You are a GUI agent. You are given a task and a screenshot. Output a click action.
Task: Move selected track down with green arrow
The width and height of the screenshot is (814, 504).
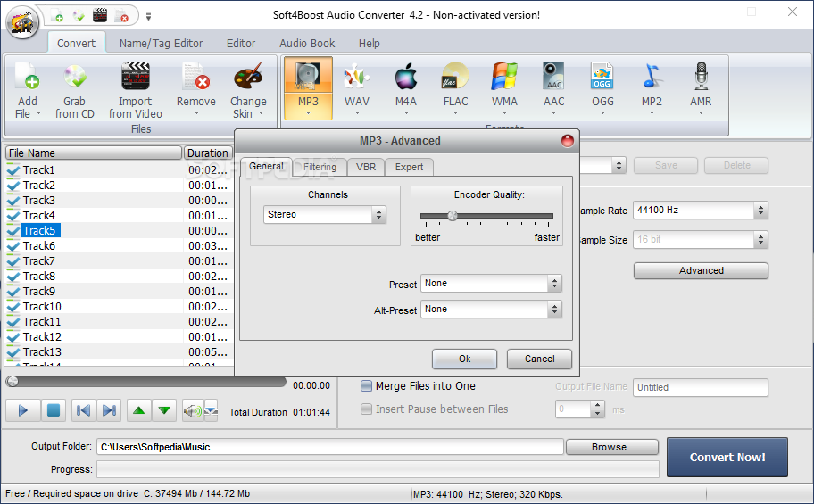pyautogui.click(x=164, y=410)
